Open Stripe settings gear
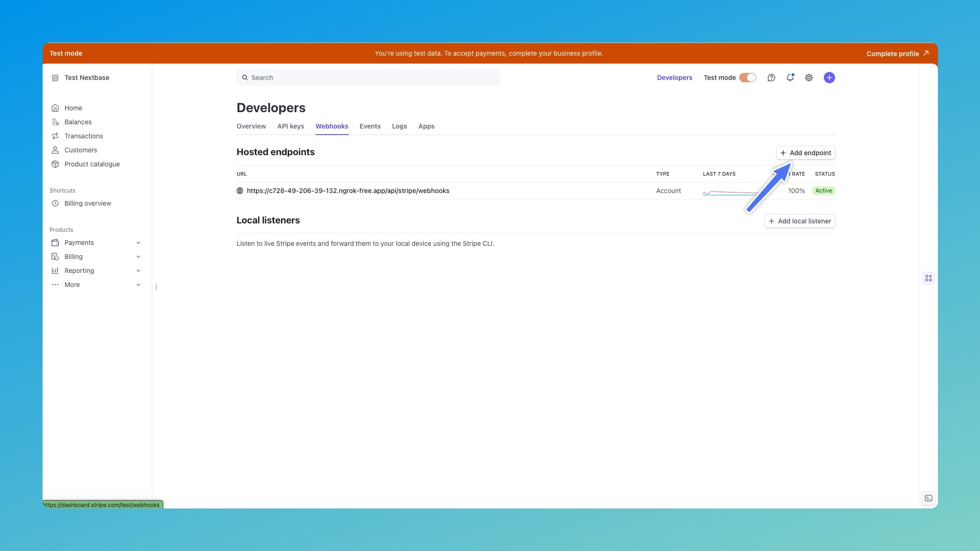Viewport: 980px width, 551px height. [809, 77]
